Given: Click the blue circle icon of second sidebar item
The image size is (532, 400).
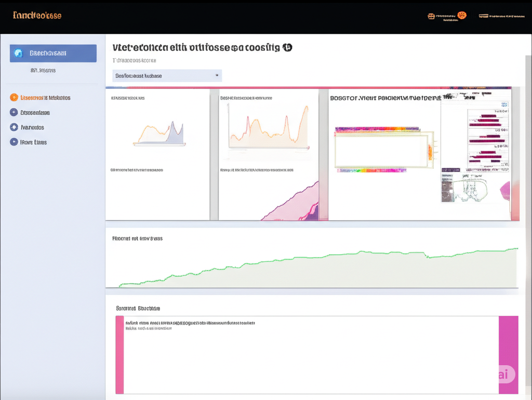Looking at the screenshot, I should coord(14,112).
